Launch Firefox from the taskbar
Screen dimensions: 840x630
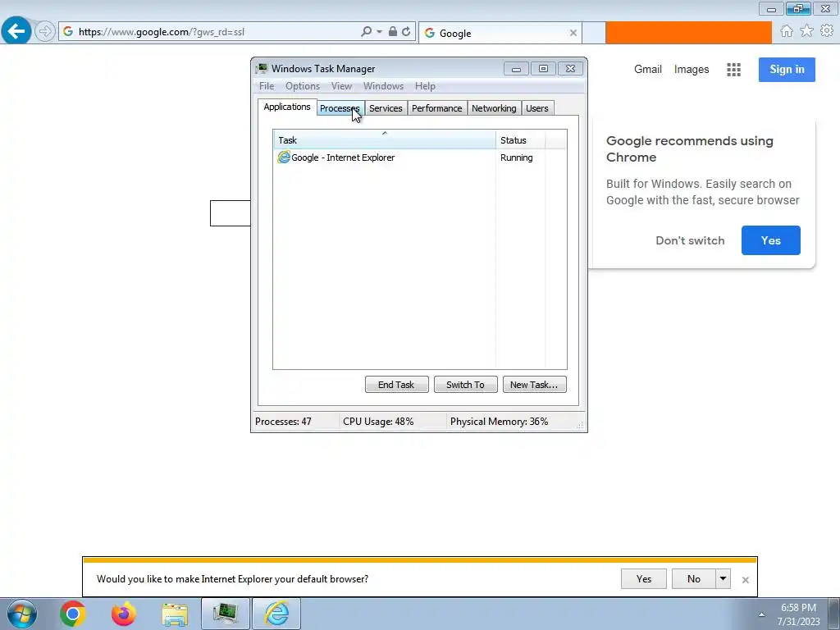coord(123,614)
